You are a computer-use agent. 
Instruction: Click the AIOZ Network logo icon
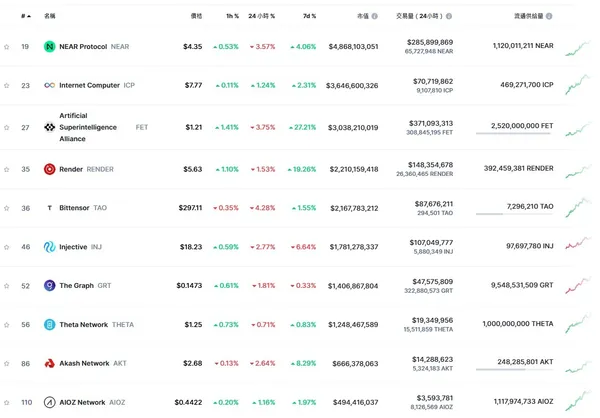pos(50,403)
